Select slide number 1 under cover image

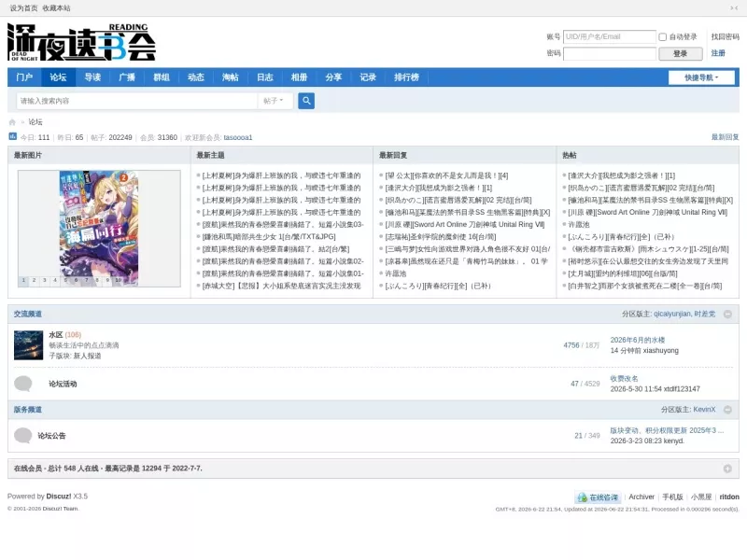23,281
